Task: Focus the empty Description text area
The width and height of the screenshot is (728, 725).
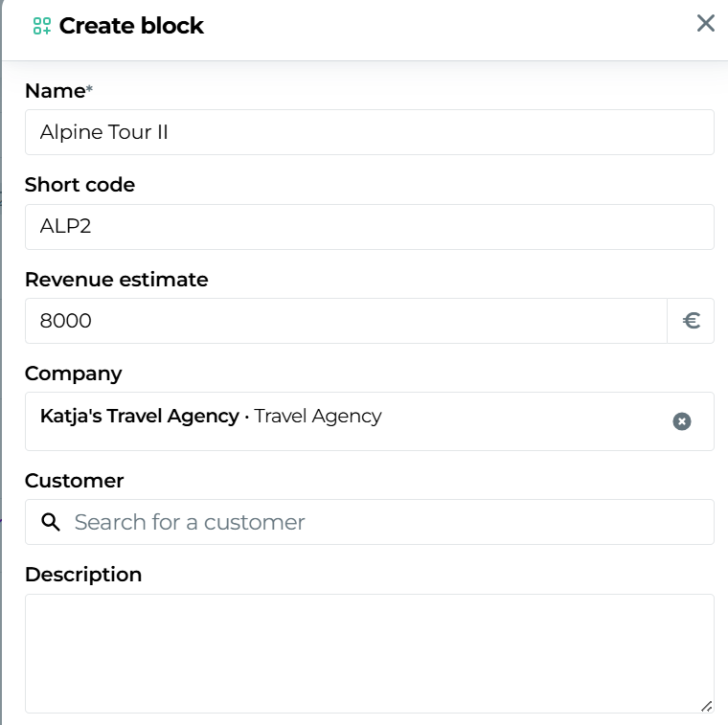Action: click(x=369, y=653)
